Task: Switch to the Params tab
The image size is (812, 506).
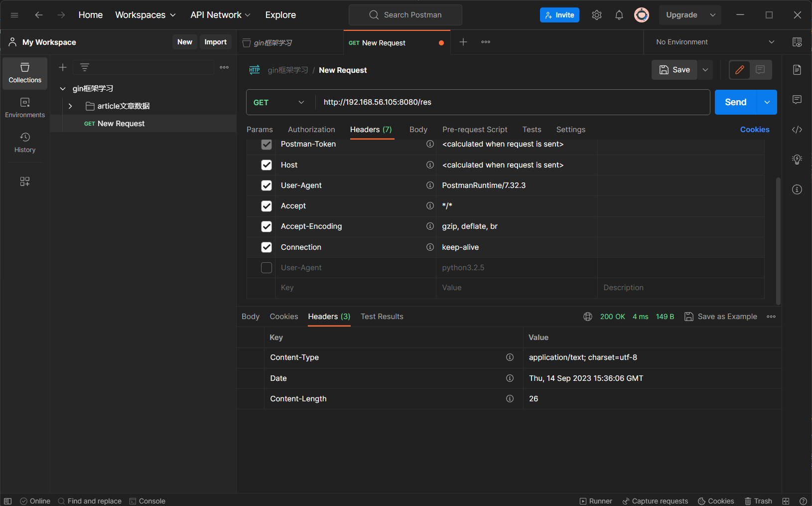Action: coord(260,130)
